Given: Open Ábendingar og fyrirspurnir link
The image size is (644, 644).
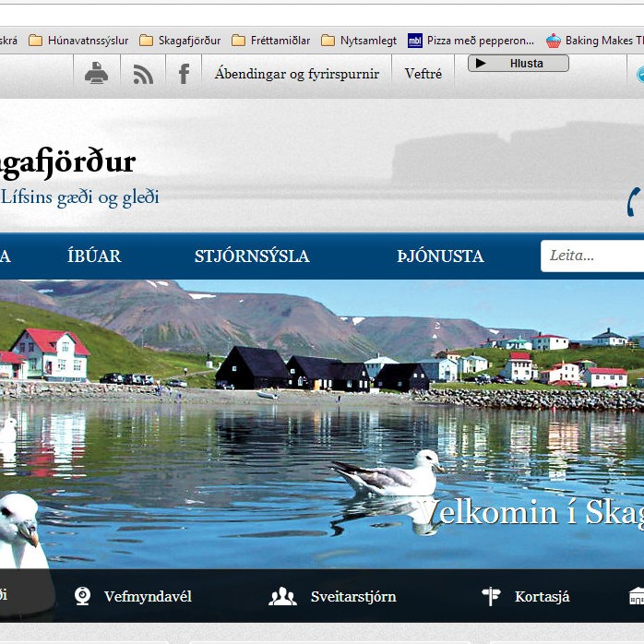Looking at the screenshot, I should click(x=296, y=74).
